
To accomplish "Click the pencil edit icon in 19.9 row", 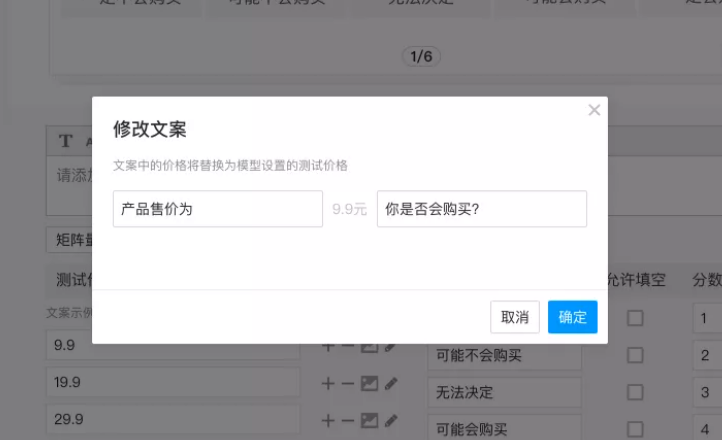I will point(390,383).
